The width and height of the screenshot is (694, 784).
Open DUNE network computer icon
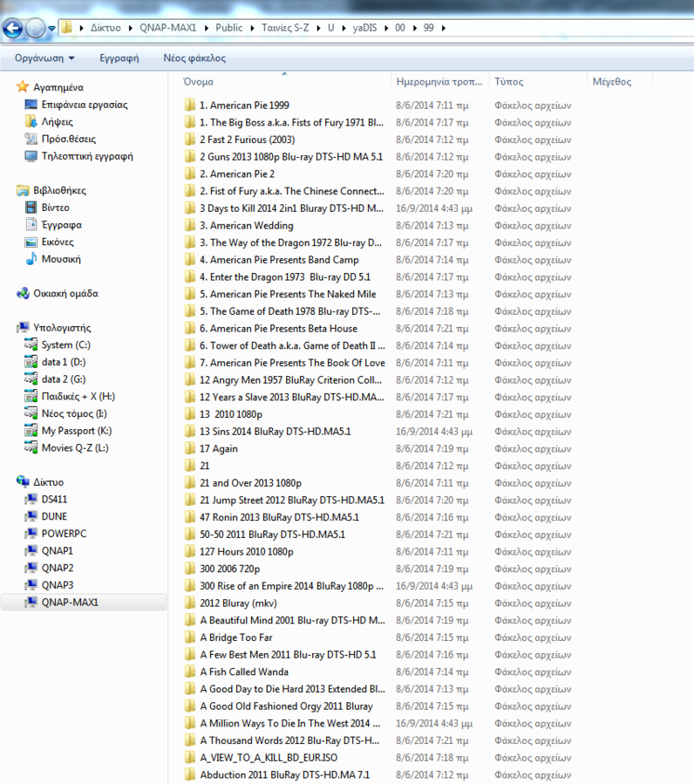pyautogui.click(x=31, y=516)
